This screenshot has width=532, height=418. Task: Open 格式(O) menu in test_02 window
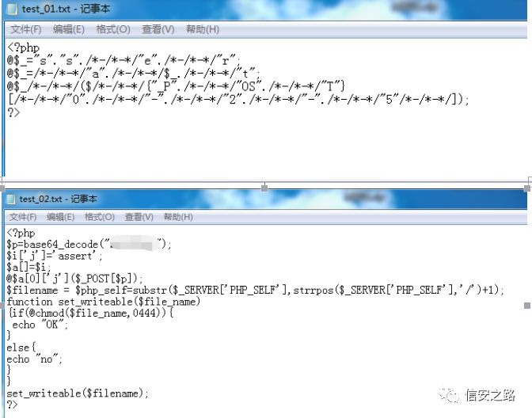100,217
